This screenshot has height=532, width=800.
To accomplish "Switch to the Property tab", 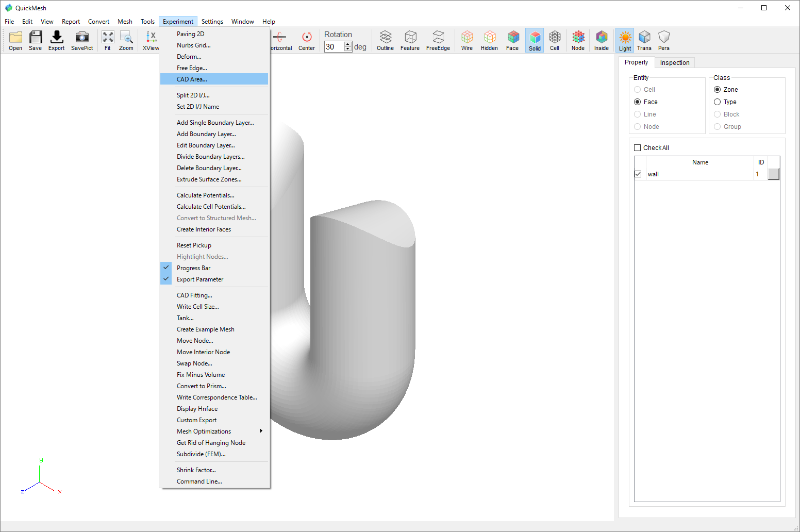I will (636, 62).
